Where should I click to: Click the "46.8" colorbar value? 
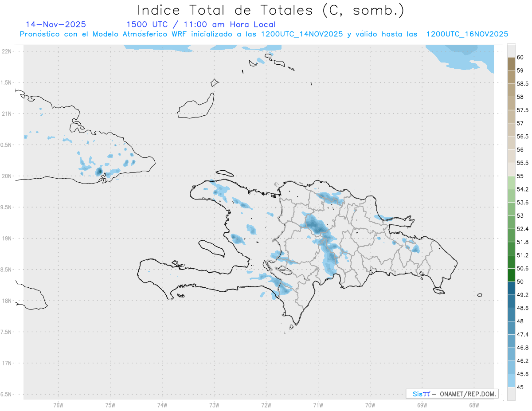523,348
